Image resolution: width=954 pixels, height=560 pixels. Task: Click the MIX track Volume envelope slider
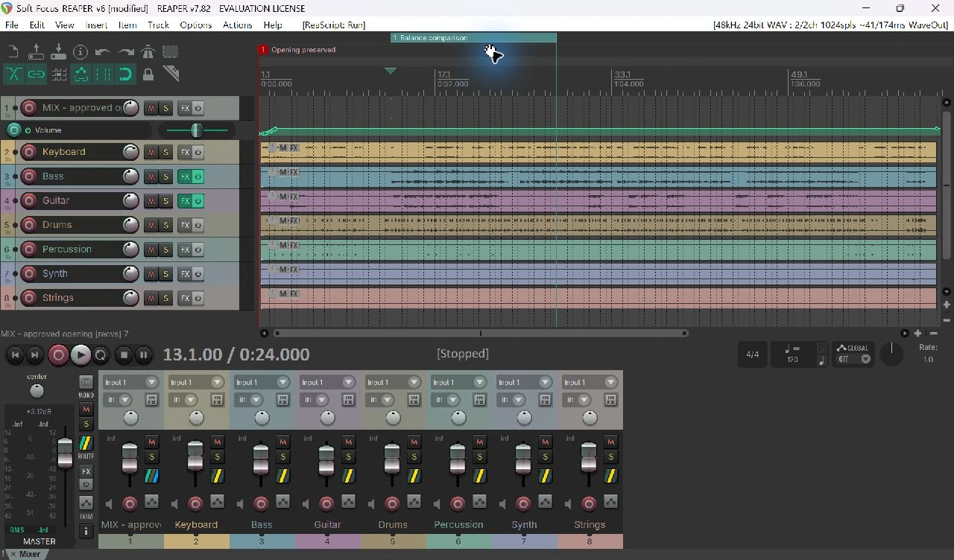pos(197,130)
